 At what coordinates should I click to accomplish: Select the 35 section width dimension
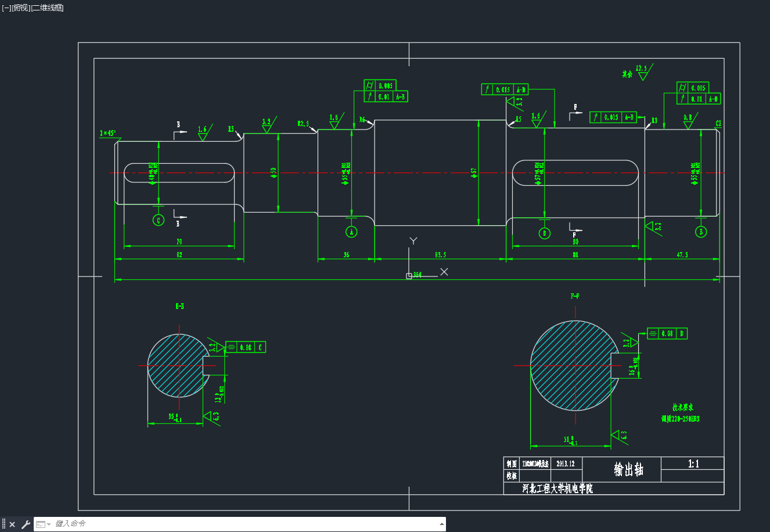tap(175, 418)
